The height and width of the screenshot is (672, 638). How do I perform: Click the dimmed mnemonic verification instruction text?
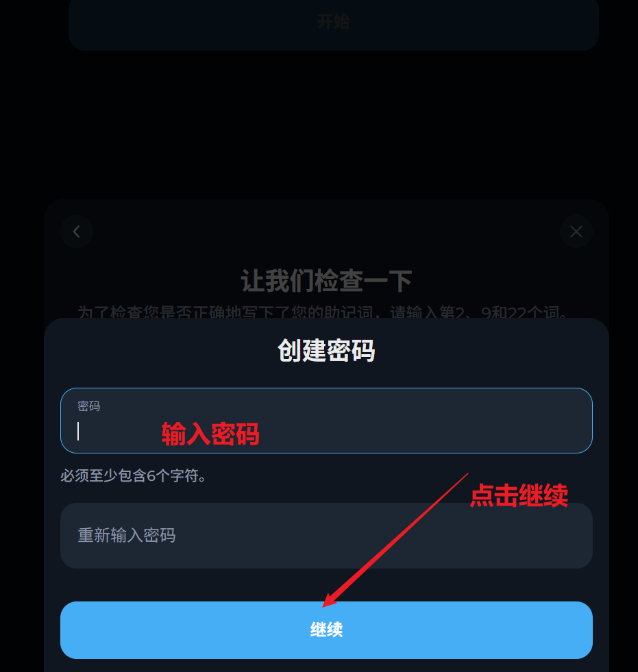click(x=323, y=312)
